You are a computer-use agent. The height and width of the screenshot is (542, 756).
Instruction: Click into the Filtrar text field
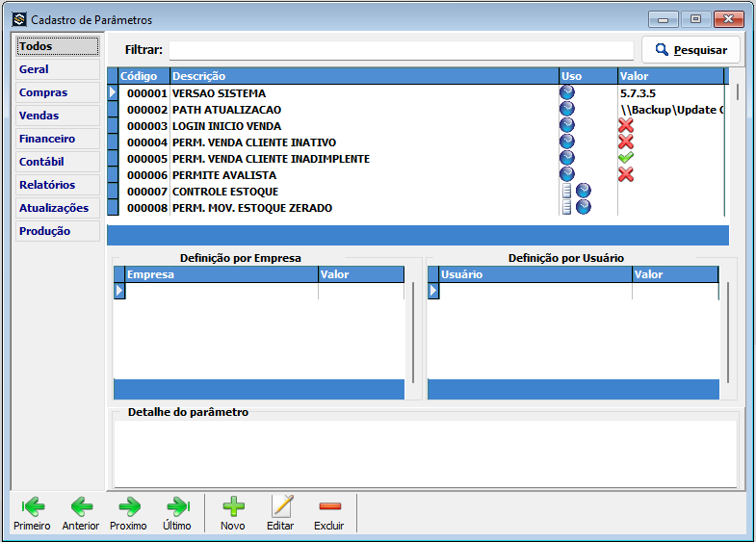[x=401, y=50]
